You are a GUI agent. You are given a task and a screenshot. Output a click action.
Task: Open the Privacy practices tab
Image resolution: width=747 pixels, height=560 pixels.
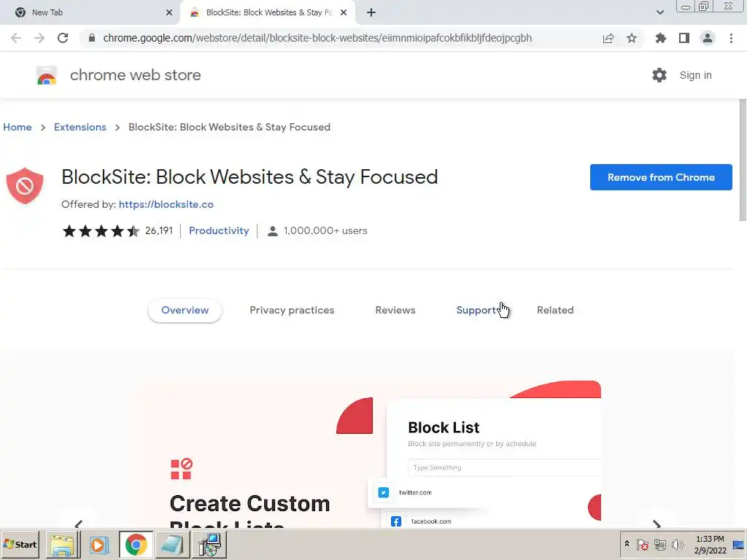pos(292,310)
